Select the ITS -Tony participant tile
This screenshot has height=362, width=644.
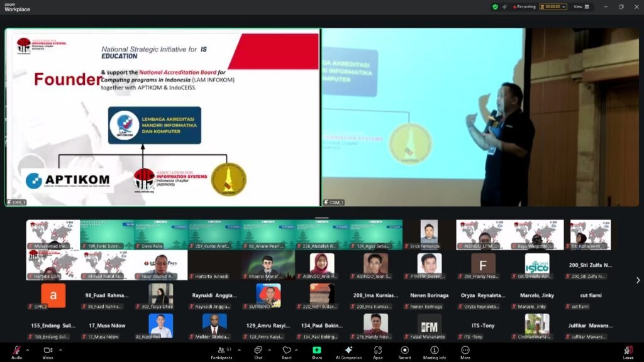pyautogui.click(x=483, y=326)
